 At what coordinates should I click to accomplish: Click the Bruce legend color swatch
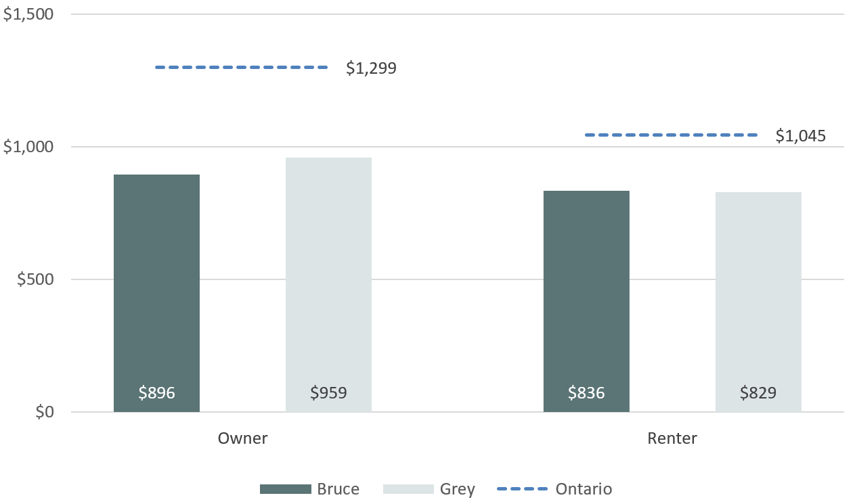[284, 489]
